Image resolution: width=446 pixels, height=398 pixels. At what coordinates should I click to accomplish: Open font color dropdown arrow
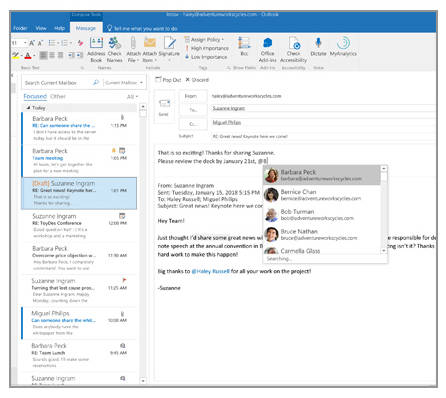[34, 55]
